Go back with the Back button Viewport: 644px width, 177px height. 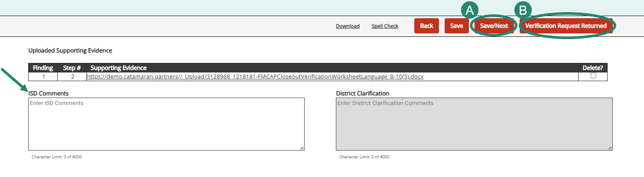426,26
